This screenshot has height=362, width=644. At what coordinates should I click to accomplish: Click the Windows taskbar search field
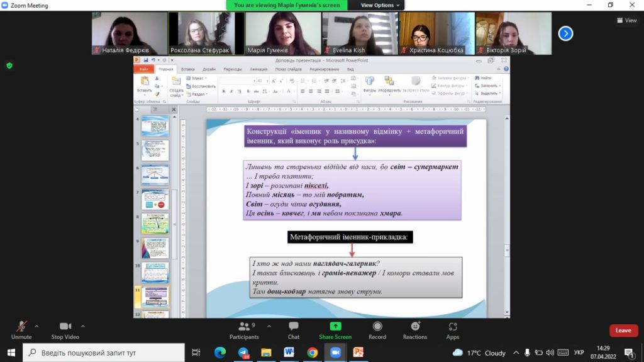coord(104,353)
